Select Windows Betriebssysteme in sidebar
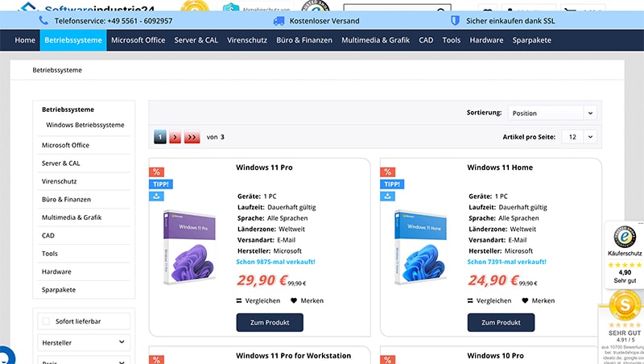This screenshot has width=644, height=364. [85, 125]
